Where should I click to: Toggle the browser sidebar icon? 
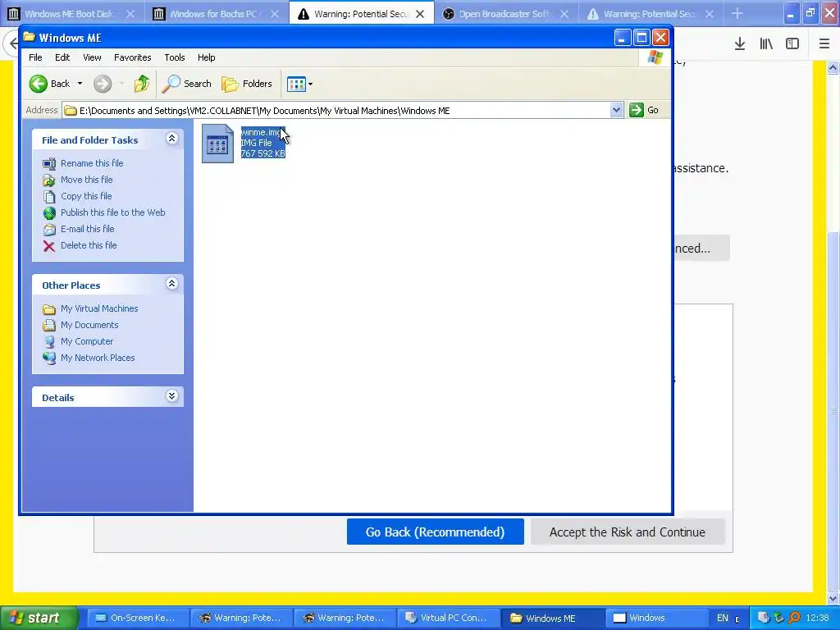tap(792, 44)
